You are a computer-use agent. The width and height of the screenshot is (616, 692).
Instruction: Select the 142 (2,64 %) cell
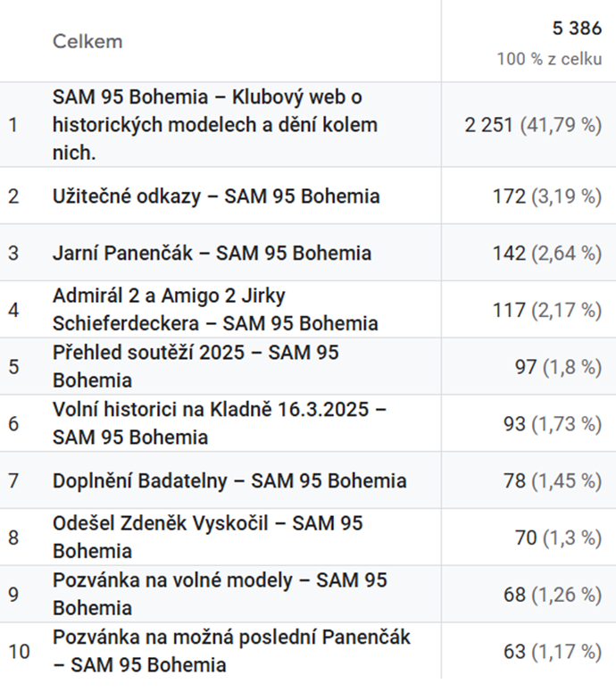click(x=547, y=254)
